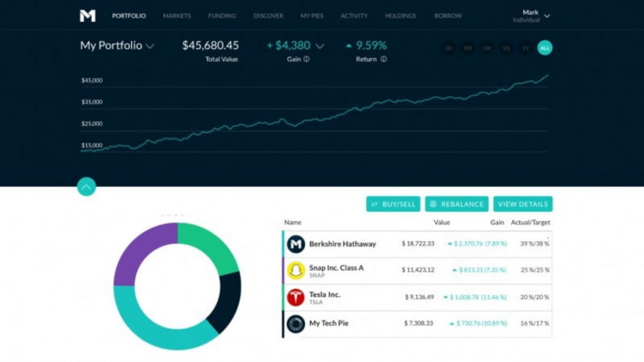Image resolution: width=644 pixels, height=362 pixels.
Task: Click the $45,000 axis label on chart
Action: coord(92,81)
